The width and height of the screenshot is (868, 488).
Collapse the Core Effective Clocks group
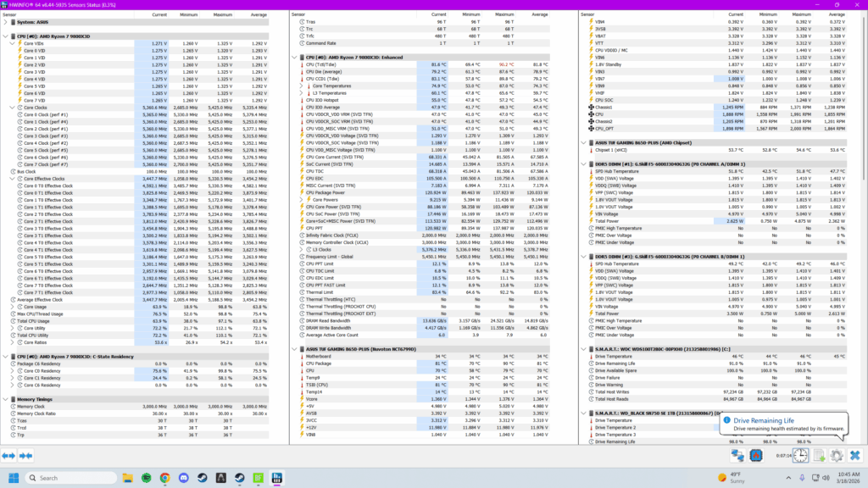click(x=13, y=179)
